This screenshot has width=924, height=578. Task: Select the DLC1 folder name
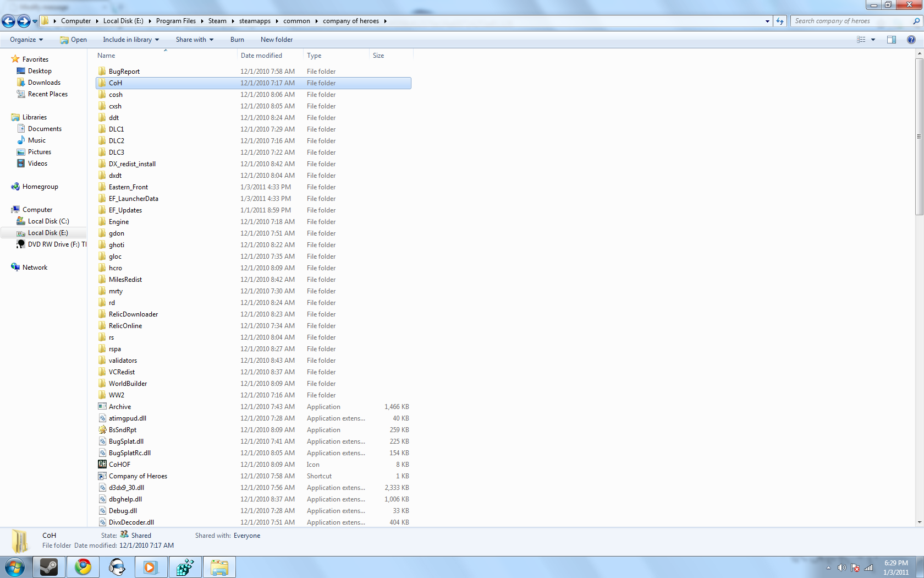(117, 129)
